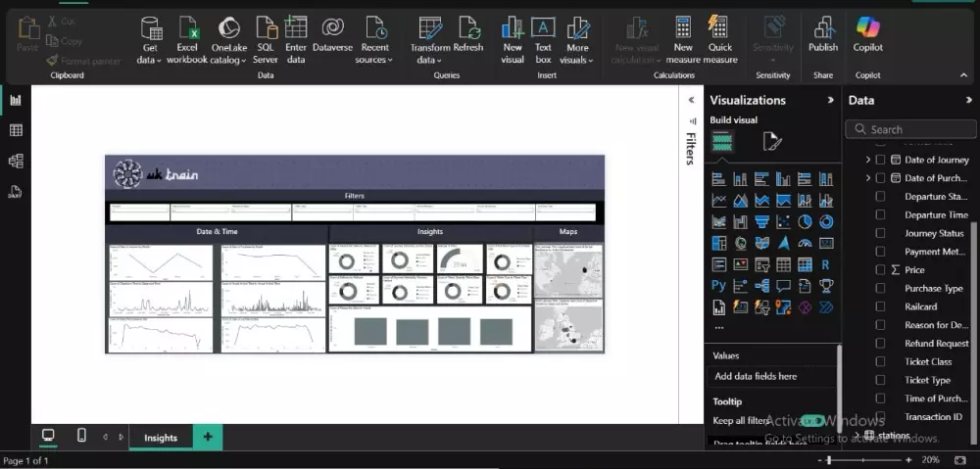Select the KPI visual icon

pos(740,264)
